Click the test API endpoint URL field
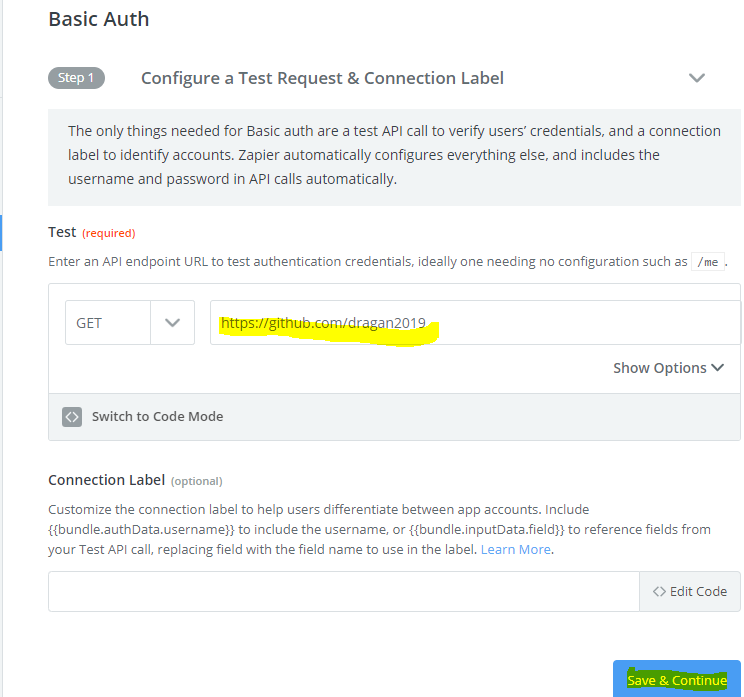Screen dimensions: 744x697 [475, 323]
